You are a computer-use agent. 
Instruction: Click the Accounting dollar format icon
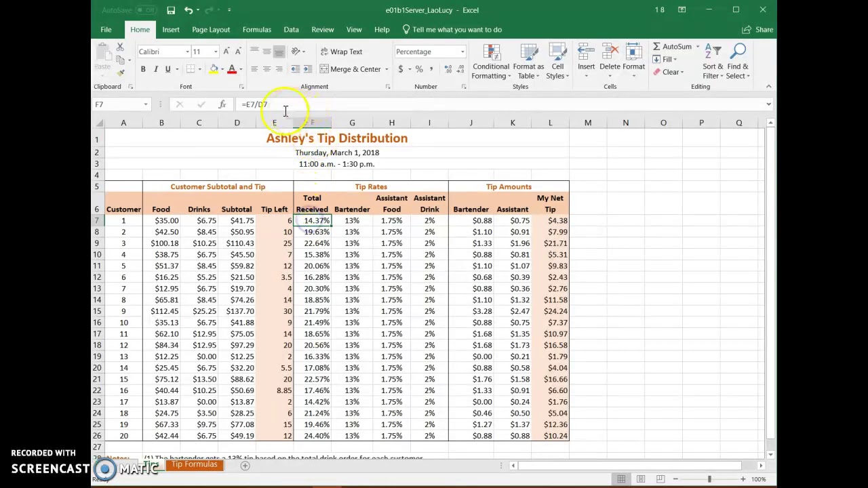click(401, 69)
